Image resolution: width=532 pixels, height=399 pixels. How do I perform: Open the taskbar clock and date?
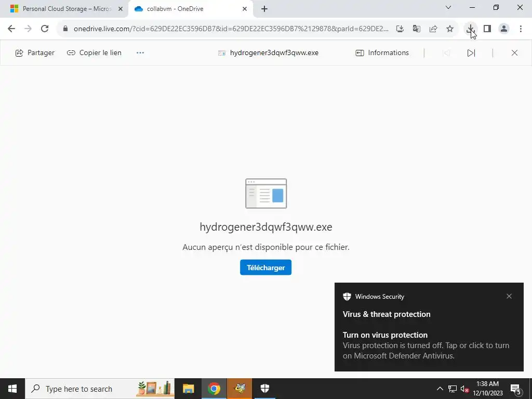[488, 389]
